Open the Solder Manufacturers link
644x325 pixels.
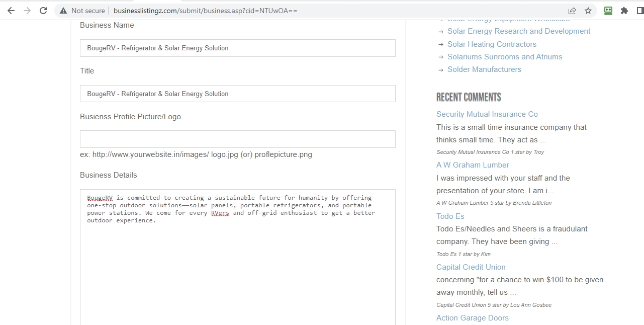tap(484, 69)
